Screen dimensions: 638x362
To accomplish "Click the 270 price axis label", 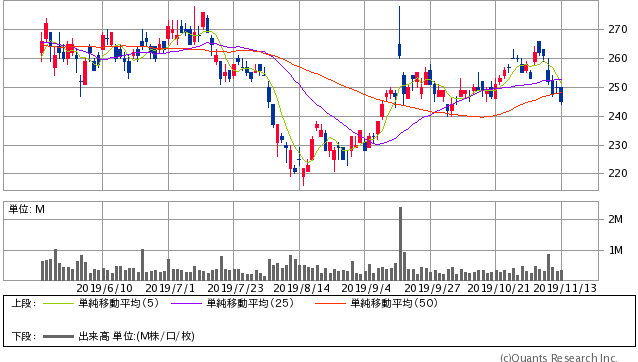I will click(618, 29).
